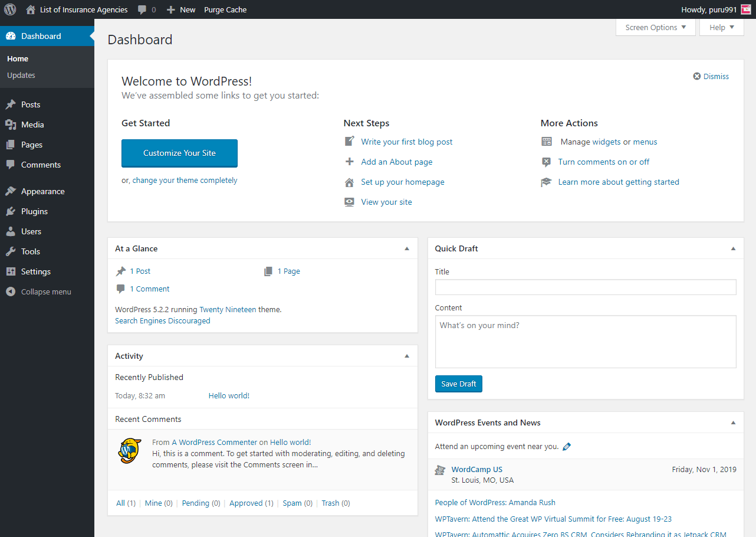Screen dimensions: 756x537
Task: Click Search Engines Discouraged link
Action: [x=163, y=321]
